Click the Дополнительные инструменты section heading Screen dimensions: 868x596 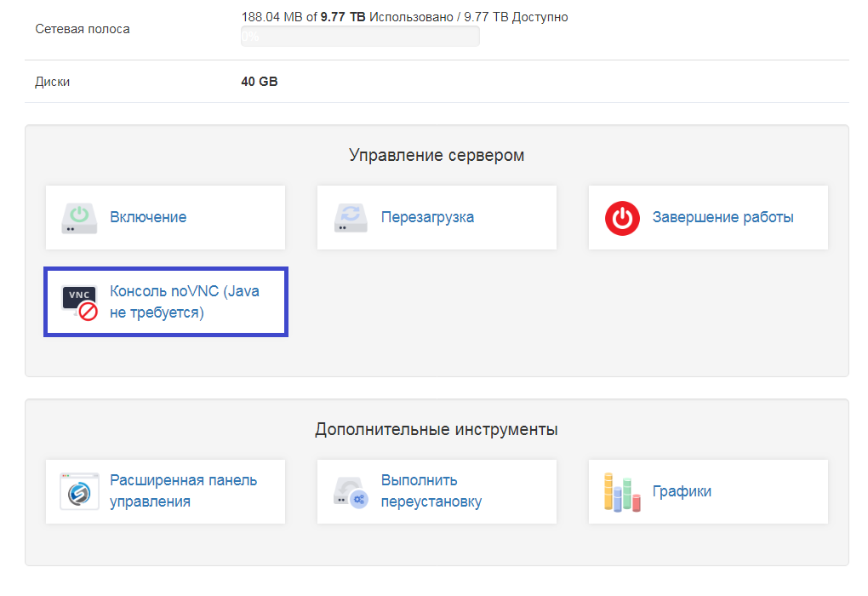pyautogui.click(x=437, y=429)
